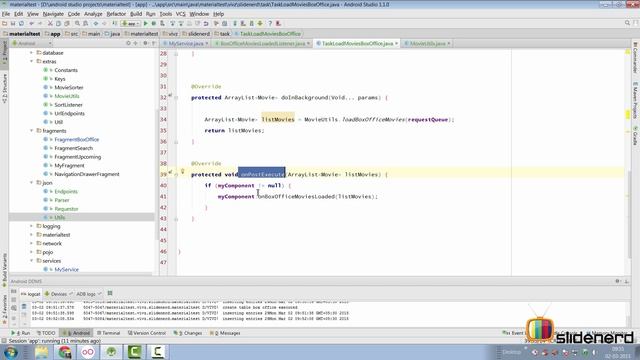640x360 pixels.
Task: Open the Version Control tool window
Action: (x=147, y=333)
